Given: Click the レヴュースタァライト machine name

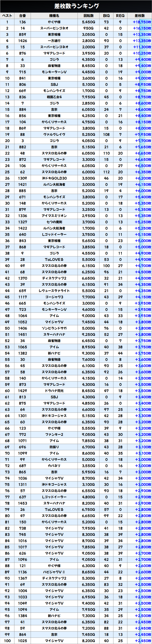Looking at the screenshot, I should pyautogui.click(x=54, y=291).
